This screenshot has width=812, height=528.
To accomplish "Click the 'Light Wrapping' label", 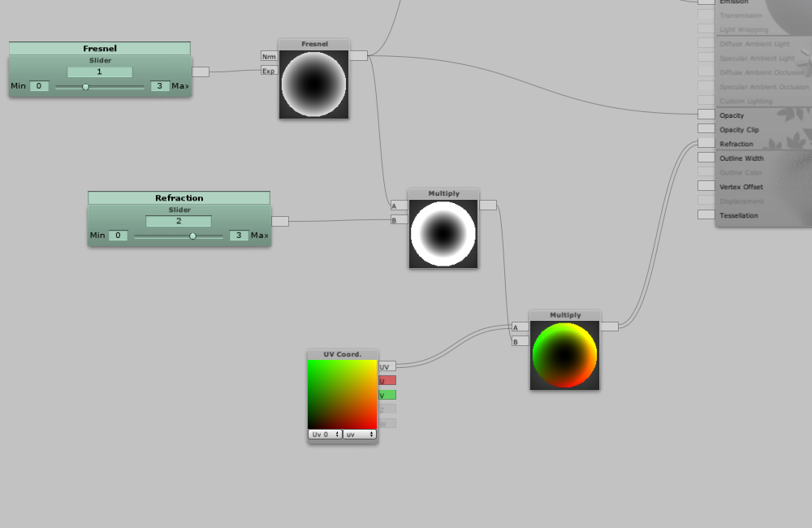I will pos(744,30).
